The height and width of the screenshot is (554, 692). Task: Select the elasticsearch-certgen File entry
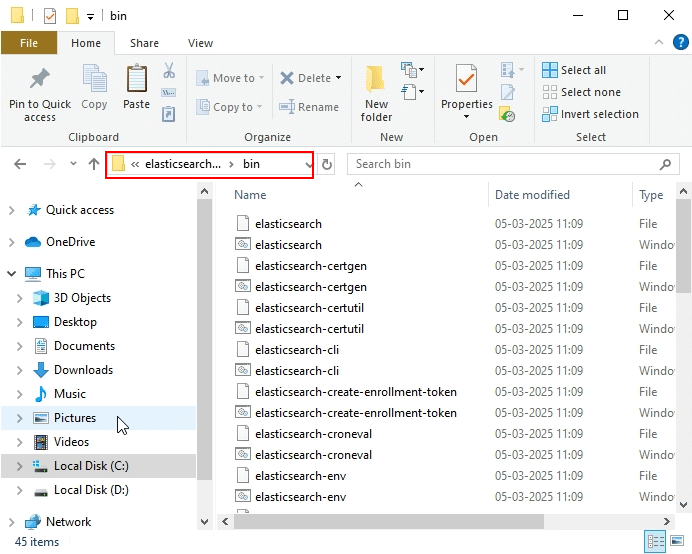(311, 266)
